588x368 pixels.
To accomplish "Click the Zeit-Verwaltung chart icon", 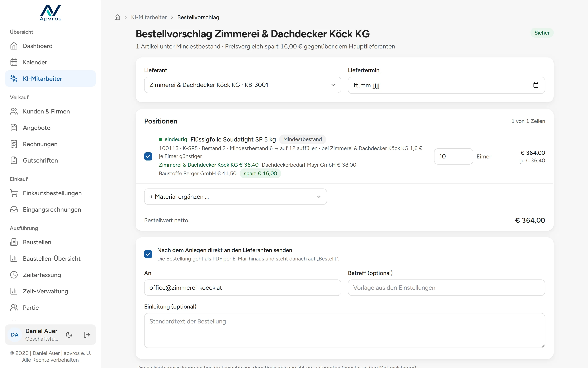I will [14, 291].
